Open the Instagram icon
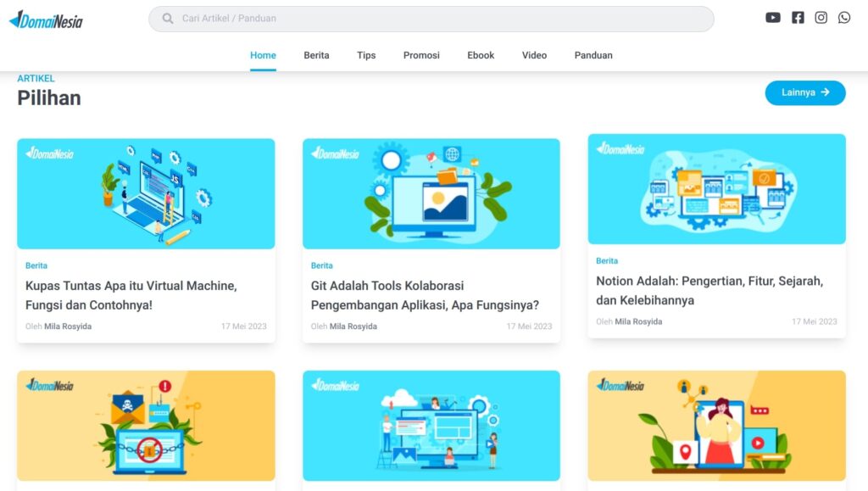Viewport: 868px width, 491px height. [821, 17]
